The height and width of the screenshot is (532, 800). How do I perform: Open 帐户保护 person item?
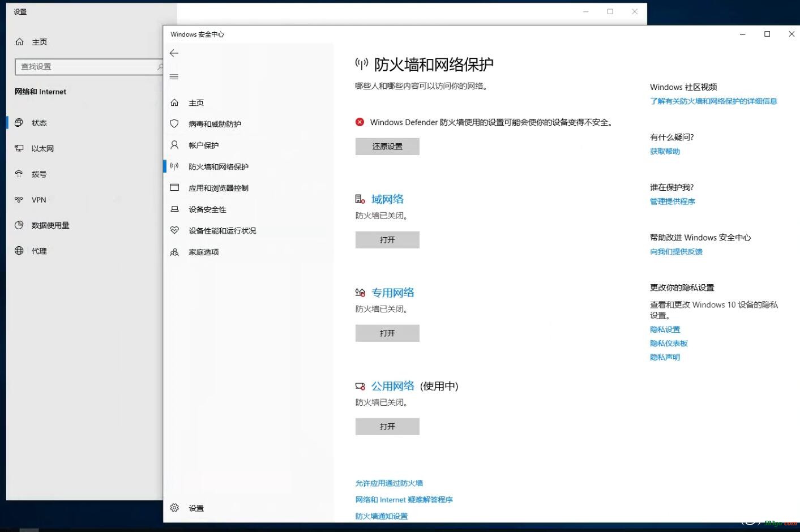(203, 145)
